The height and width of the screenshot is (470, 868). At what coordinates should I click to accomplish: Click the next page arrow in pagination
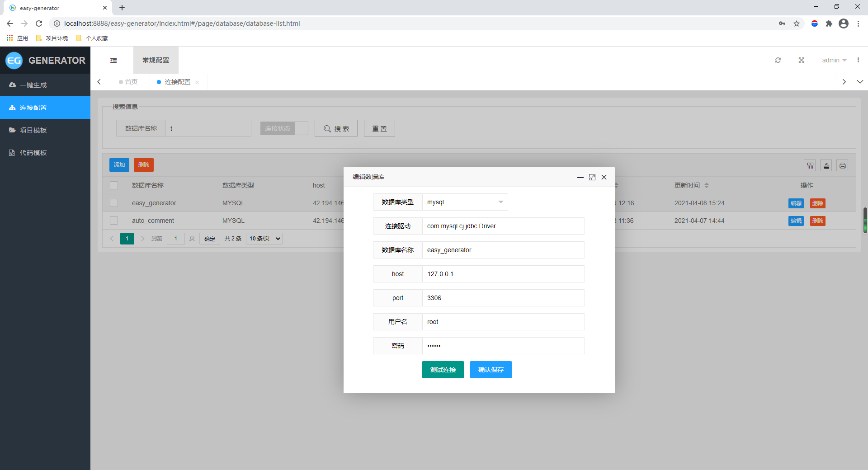click(x=142, y=239)
